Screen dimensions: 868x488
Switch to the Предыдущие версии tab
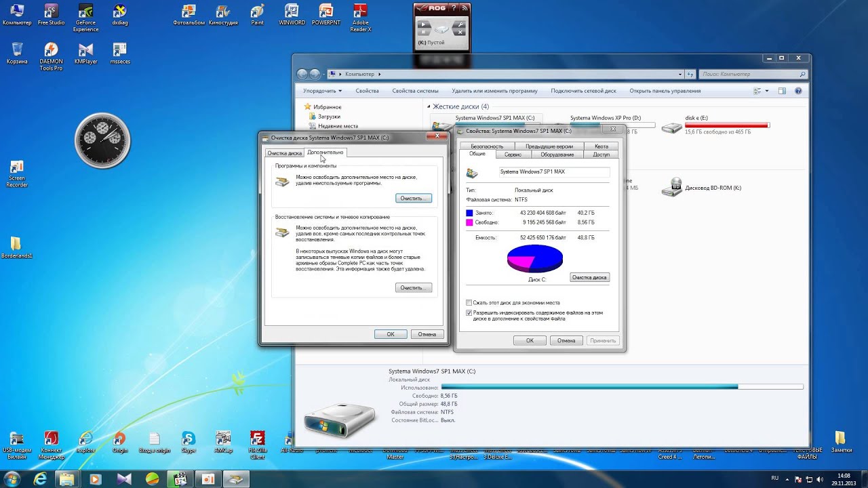point(549,146)
